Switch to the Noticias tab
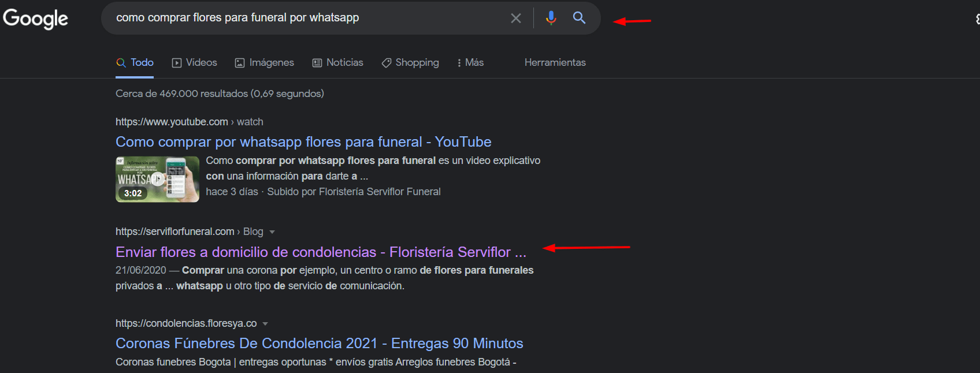Image resolution: width=980 pixels, height=373 pixels. tap(338, 62)
